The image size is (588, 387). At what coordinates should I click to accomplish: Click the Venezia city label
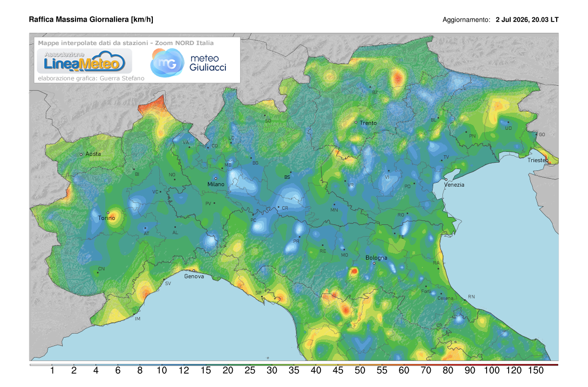454,185
